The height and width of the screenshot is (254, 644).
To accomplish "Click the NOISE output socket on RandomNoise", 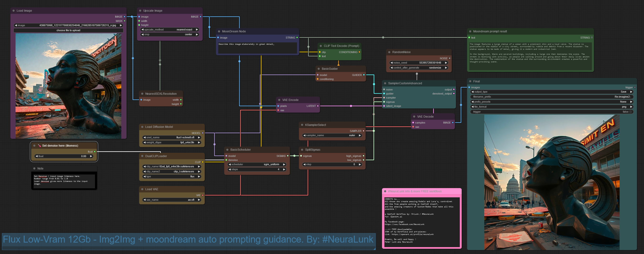I will tap(450, 58).
